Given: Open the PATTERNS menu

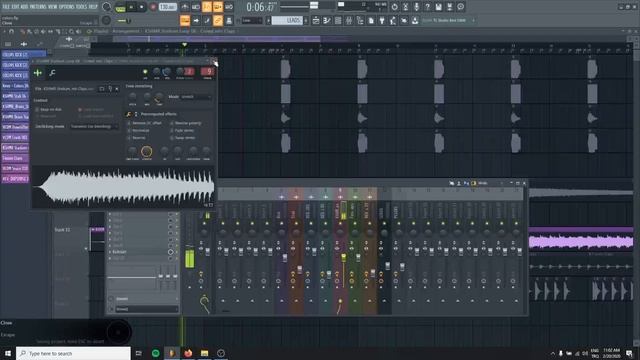Looking at the screenshot, I should click(x=38, y=7).
